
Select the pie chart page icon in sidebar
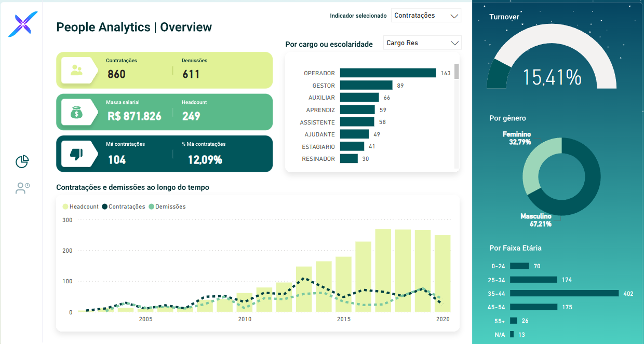coord(22,161)
